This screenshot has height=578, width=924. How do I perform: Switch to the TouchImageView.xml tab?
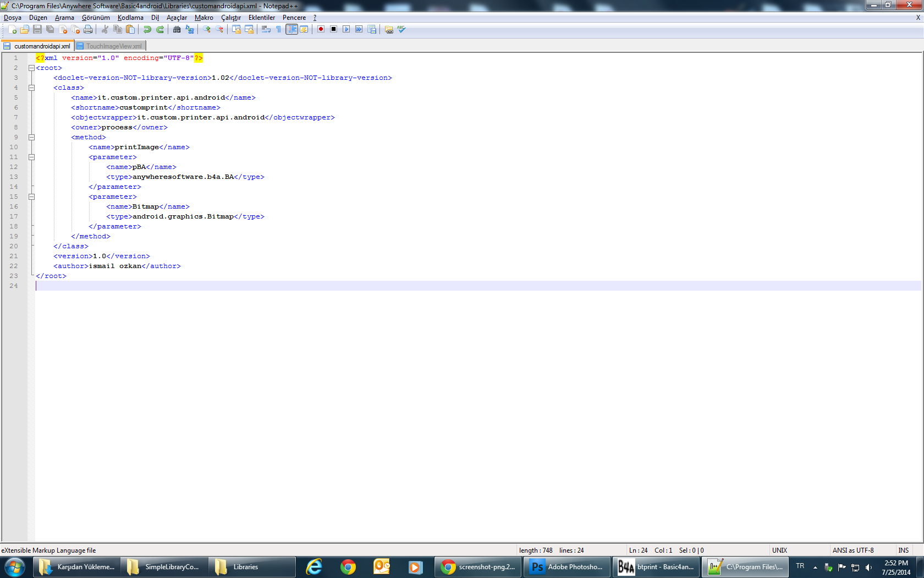110,46
